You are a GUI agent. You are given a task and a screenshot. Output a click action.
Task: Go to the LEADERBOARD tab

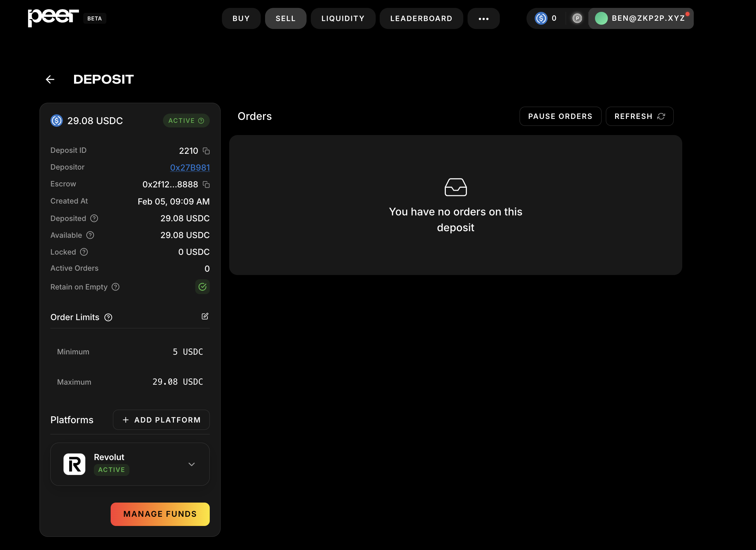(x=421, y=19)
